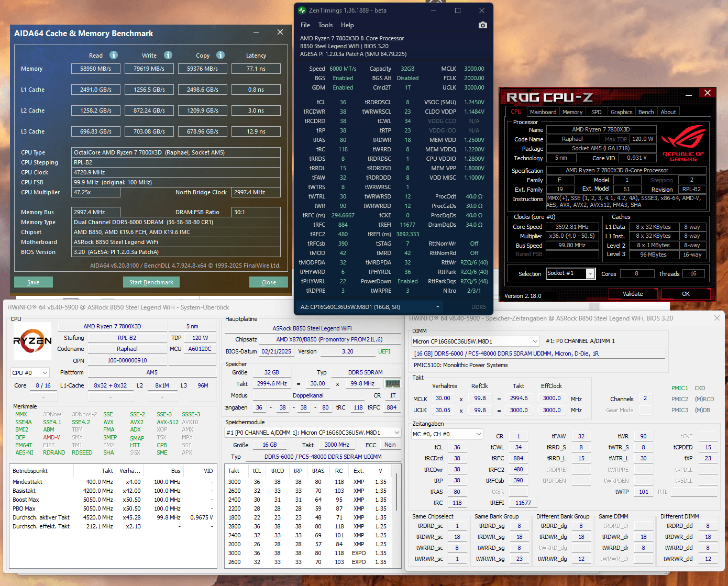
Task: Click the Validate button in CPU-Z
Action: click(x=633, y=294)
